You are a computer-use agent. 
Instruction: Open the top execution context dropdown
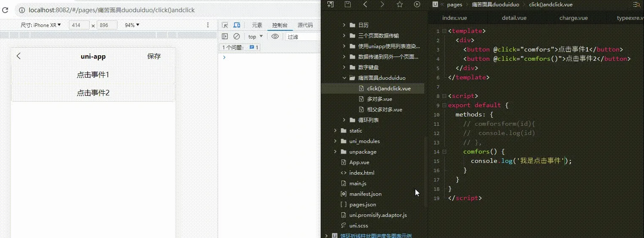[255, 37]
